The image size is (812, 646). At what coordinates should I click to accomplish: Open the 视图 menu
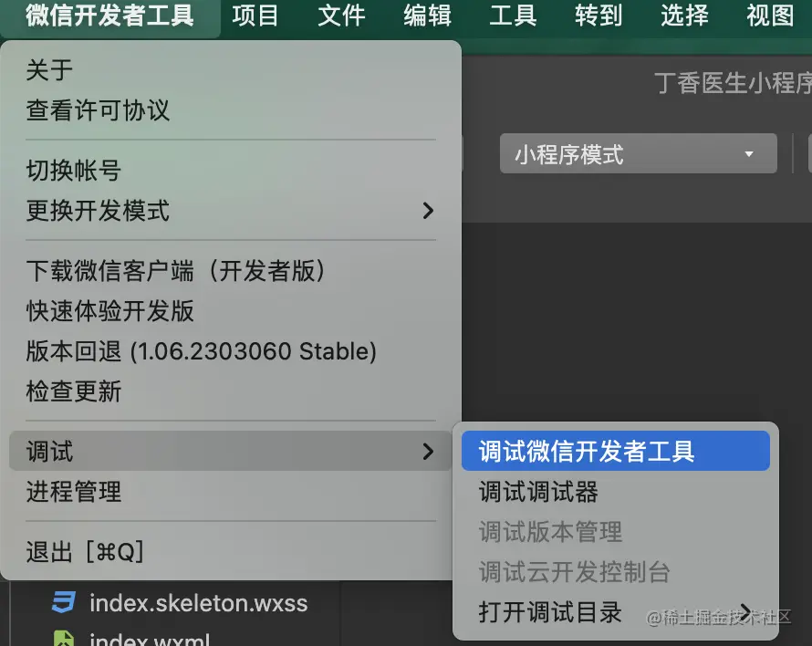click(770, 16)
